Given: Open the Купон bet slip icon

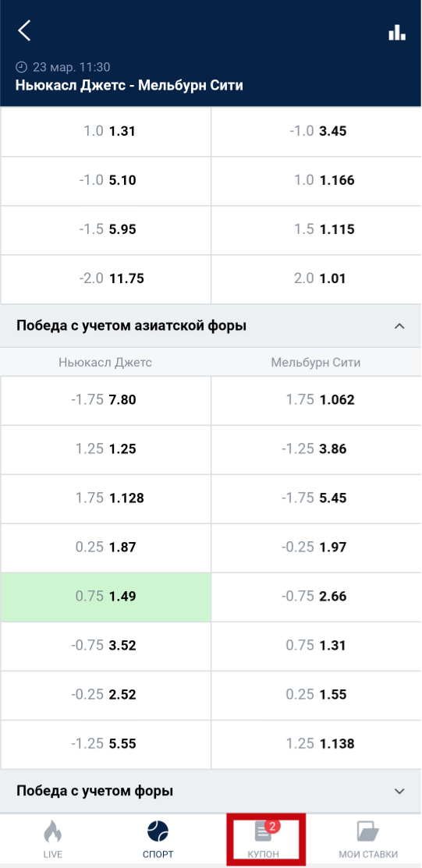Looking at the screenshot, I should tap(263, 832).
